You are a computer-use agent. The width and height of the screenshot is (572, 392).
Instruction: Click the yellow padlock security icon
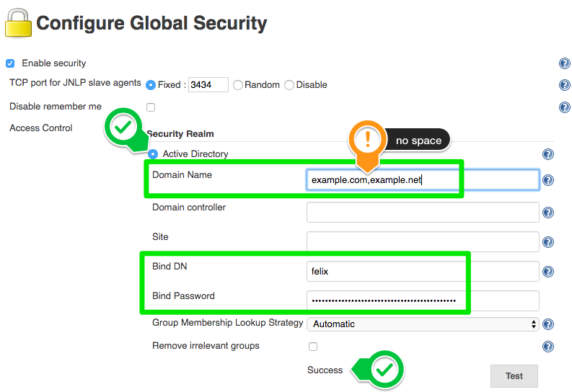click(x=18, y=23)
